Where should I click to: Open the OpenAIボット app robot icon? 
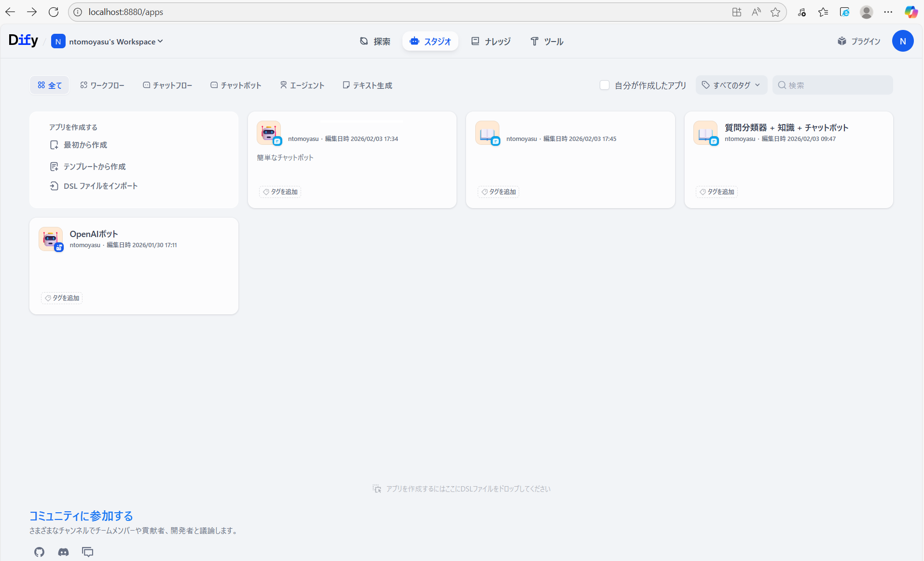click(51, 239)
